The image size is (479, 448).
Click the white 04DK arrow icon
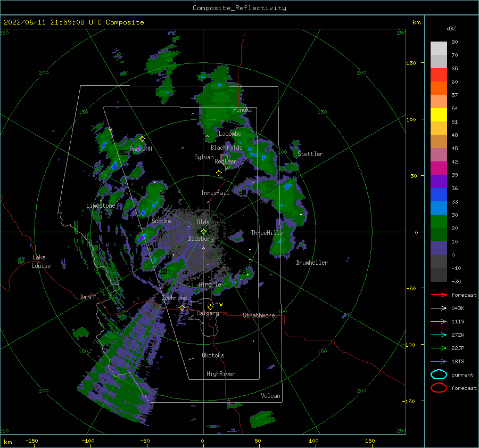(439, 308)
